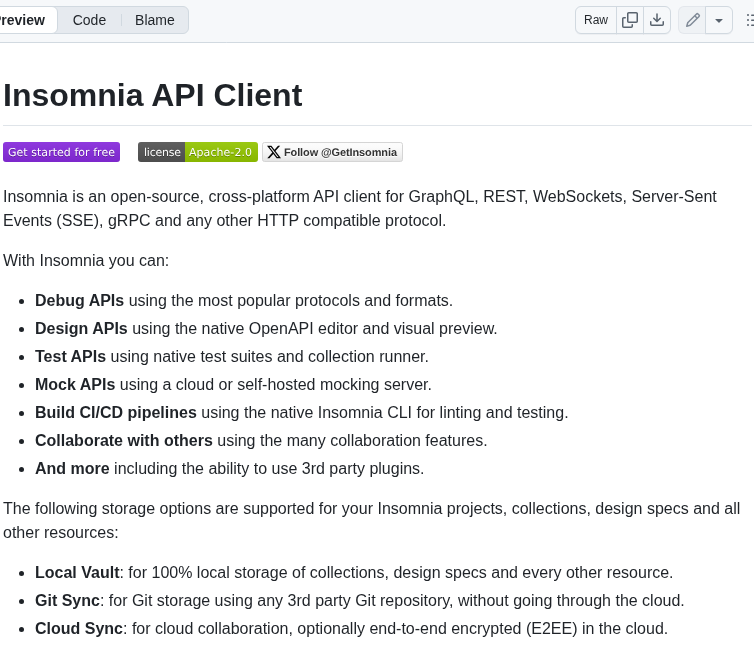This screenshot has height=655, width=754.
Task: Click the 'Design APIs' list item
Action: tap(266, 328)
